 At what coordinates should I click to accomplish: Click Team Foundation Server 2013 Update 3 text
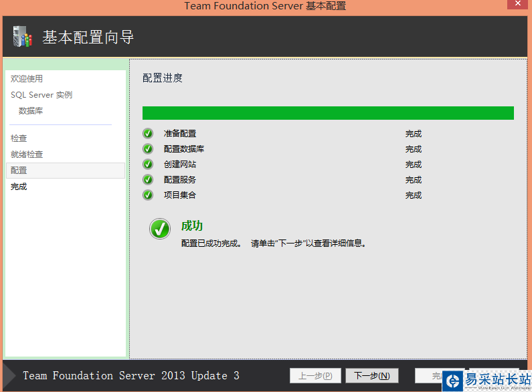coord(131,376)
